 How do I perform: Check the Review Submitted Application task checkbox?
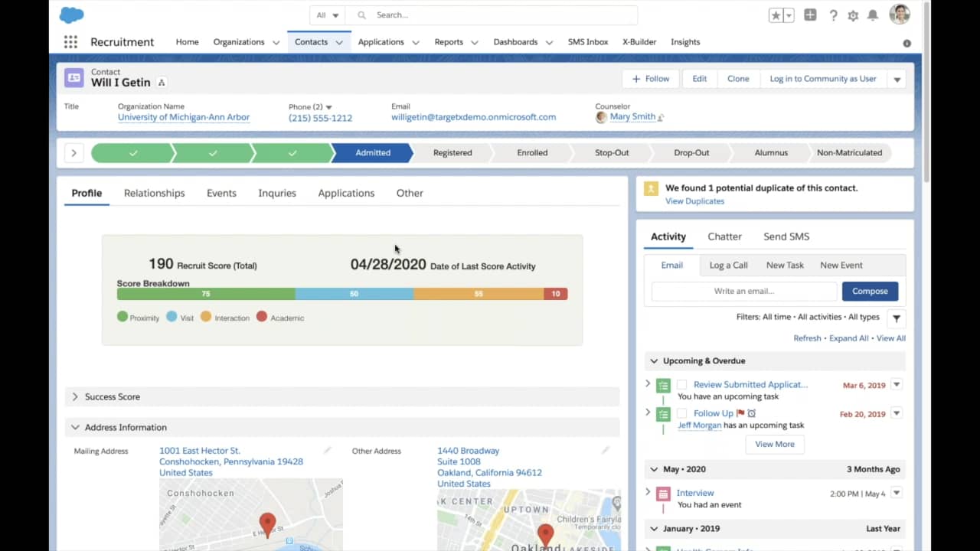tap(681, 385)
